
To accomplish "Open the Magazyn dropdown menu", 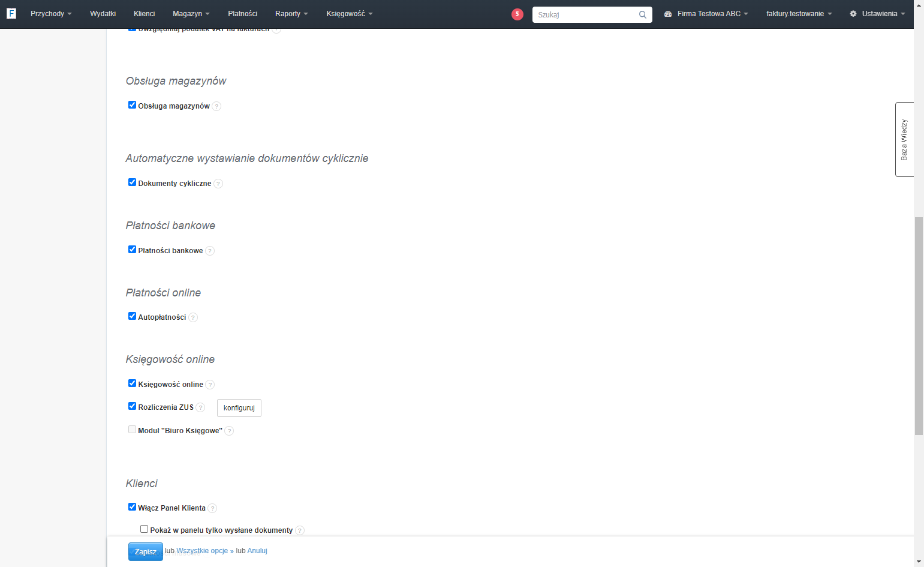I will pyautogui.click(x=191, y=14).
